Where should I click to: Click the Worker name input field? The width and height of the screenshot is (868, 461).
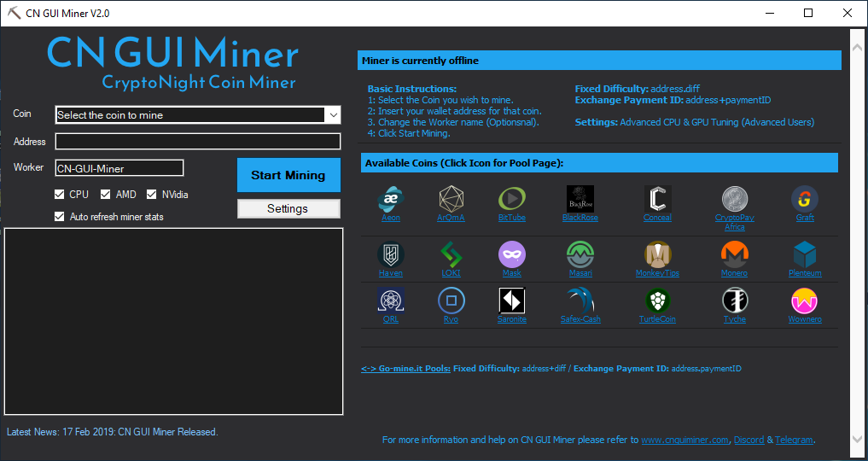(119, 168)
